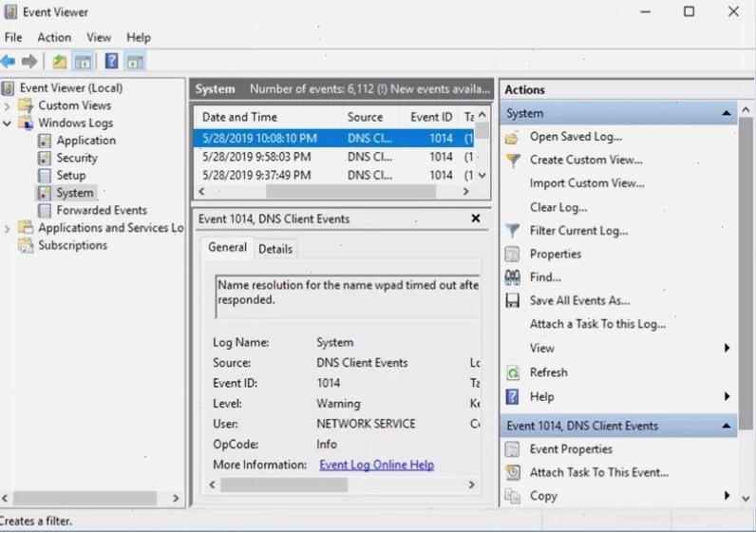Select the 5/28/2019 10:08:10 PM event row
This screenshot has height=533, width=756.
coord(333,139)
